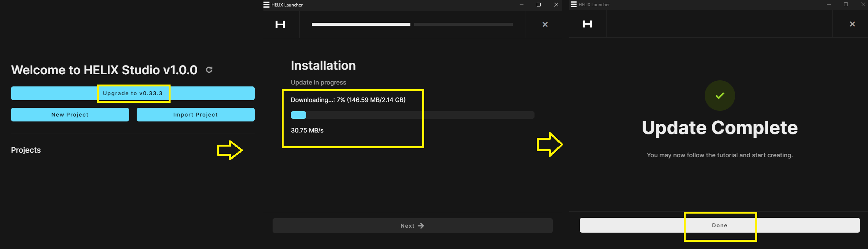Viewport: 868px width, 249px height.
Task: Click the blue download progress bar
Action: pyautogui.click(x=298, y=115)
